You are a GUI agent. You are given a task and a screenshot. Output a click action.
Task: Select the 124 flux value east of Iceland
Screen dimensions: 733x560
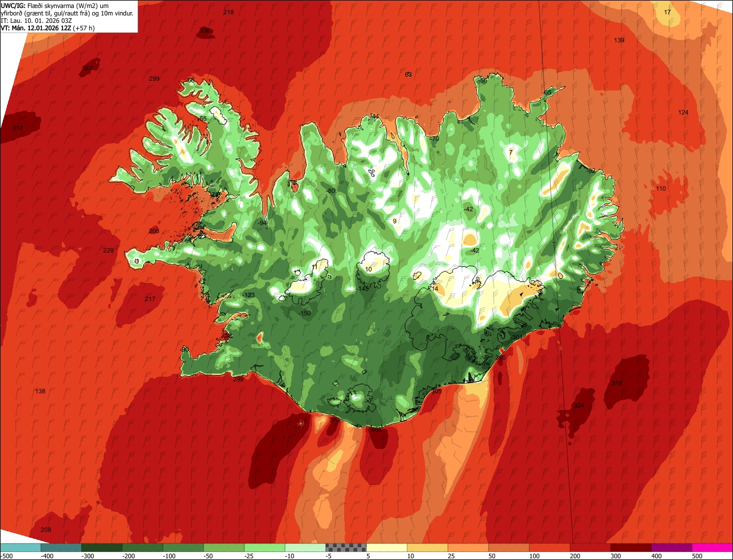683,112
